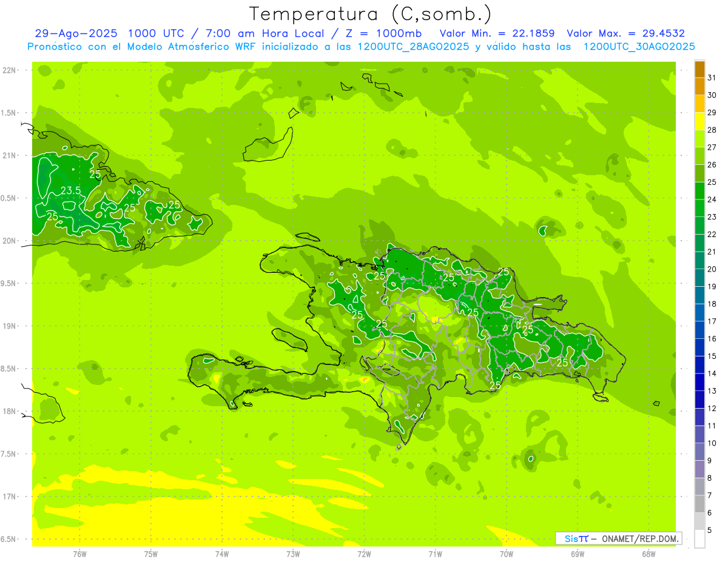Click the blue swatch between 16 and 17

click(699, 330)
